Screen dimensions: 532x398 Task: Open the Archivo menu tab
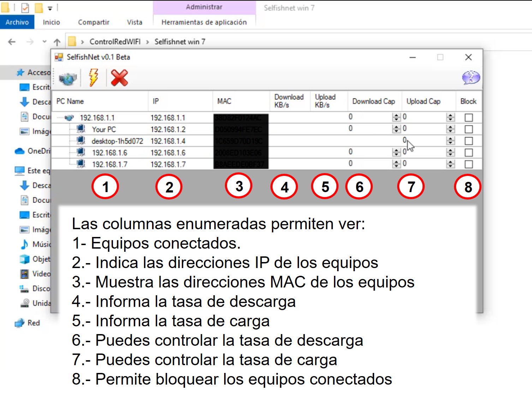click(17, 22)
